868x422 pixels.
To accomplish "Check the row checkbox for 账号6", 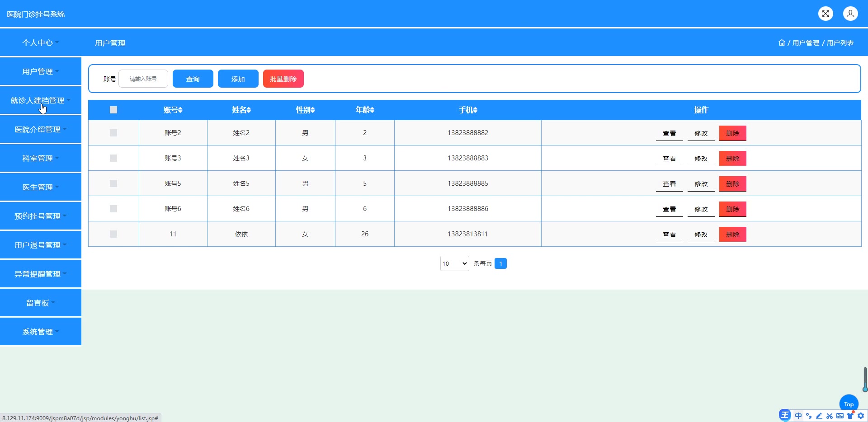I will pyautogui.click(x=113, y=209).
